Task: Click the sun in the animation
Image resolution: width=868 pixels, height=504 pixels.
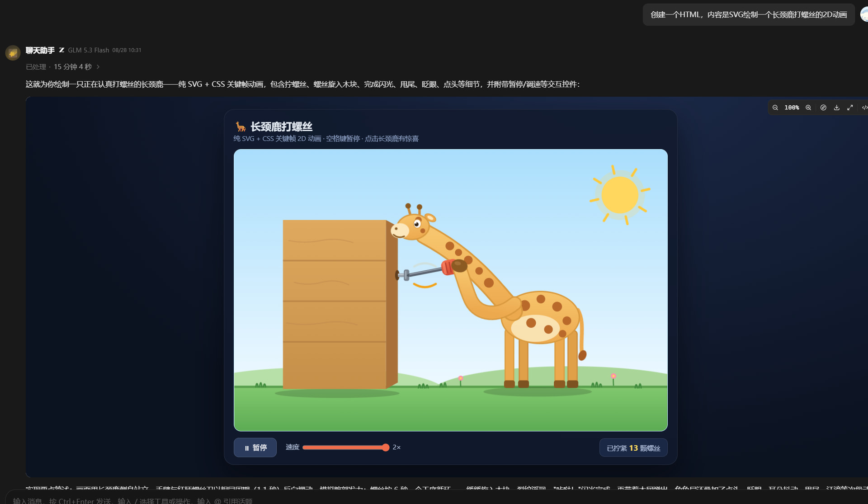Action: coord(620,195)
